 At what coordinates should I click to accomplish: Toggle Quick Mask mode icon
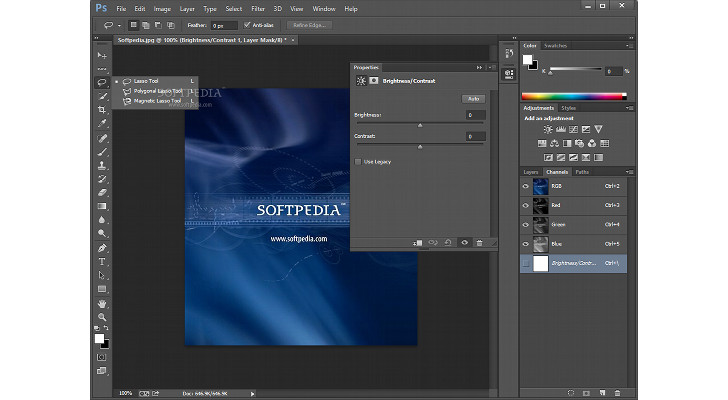[101, 357]
